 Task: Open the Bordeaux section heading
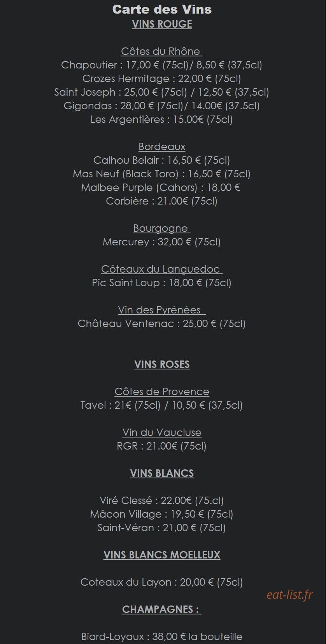point(162,147)
